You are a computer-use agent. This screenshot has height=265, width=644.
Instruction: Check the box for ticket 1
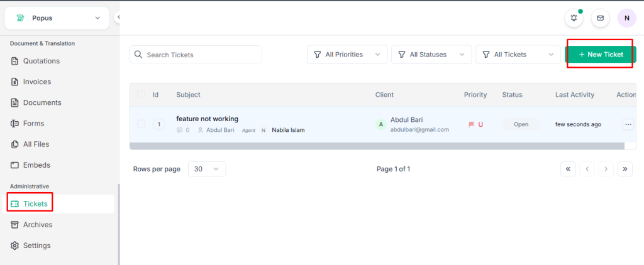pos(141,124)
